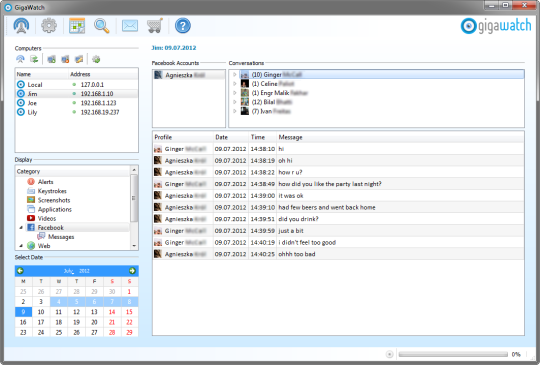Click the magnifying glass search icon
This screenshot has width=540, height=365.
pos(102,25)
